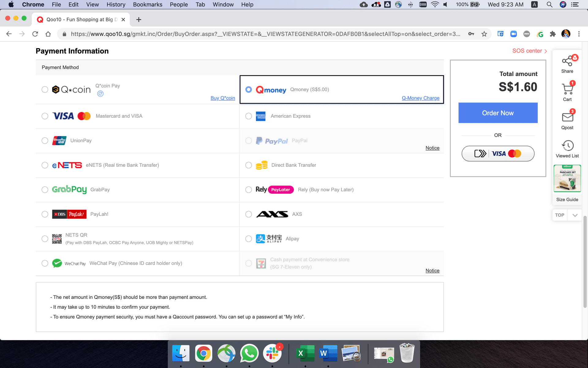Expand the sidebar down chevron next to TOP
This screenshot has width=588, height=368.
575,215
